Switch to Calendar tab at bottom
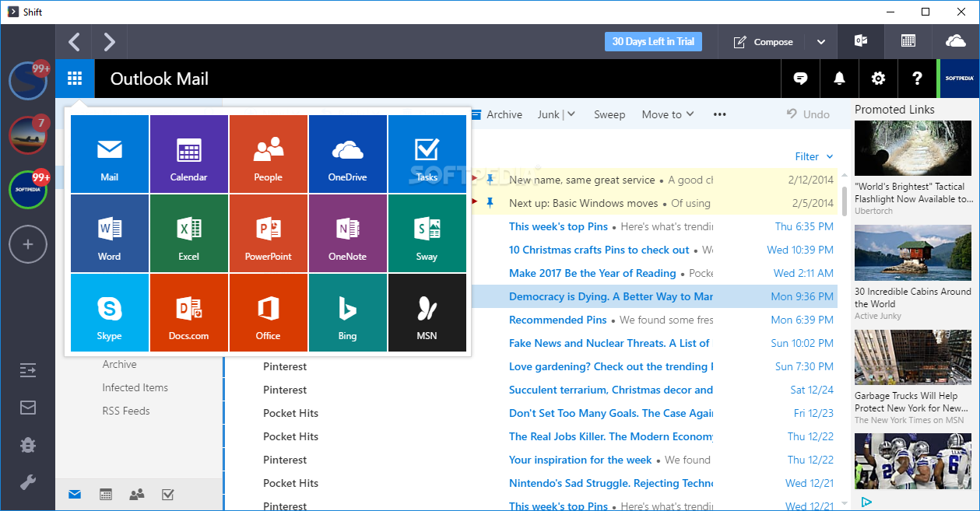 click(x=106, y=494)
